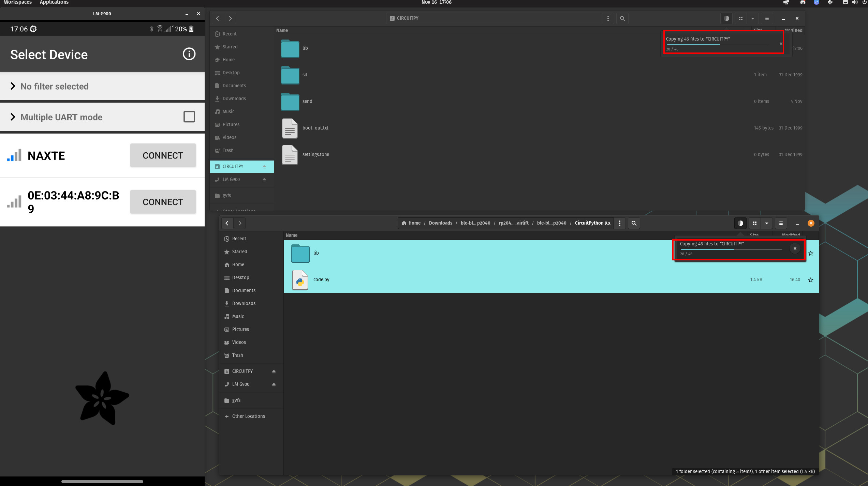Click the three-dot menu next to CircuitPython 9.x
The width and height of the screenshot is (868, 486).
pyautogui.click(x=620, y=223)
